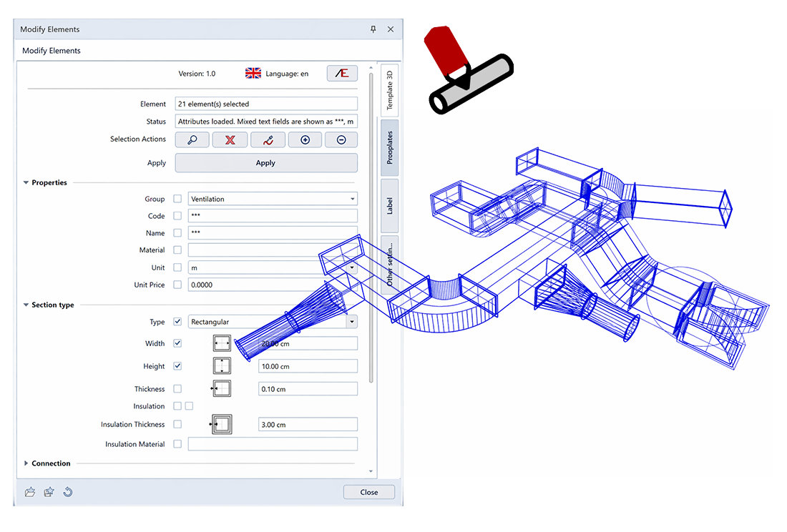
Task: Switch to the Prooplates tab
Action: 390,147
